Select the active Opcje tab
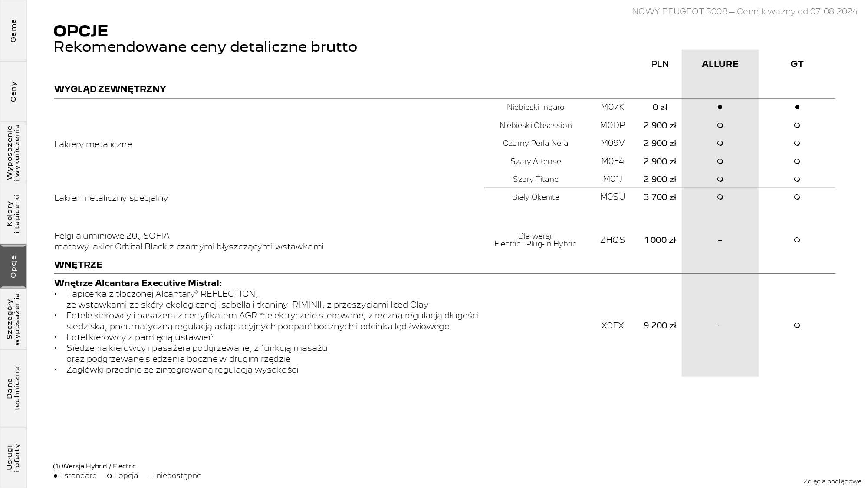 pyautogui.click(x=13, y=266)
